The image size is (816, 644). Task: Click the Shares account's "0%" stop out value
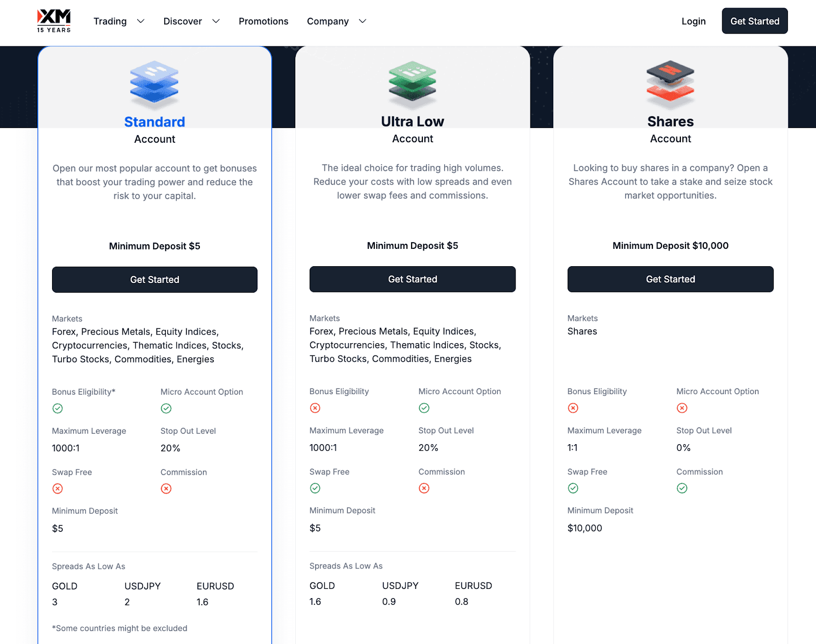(x=683, y=448)
